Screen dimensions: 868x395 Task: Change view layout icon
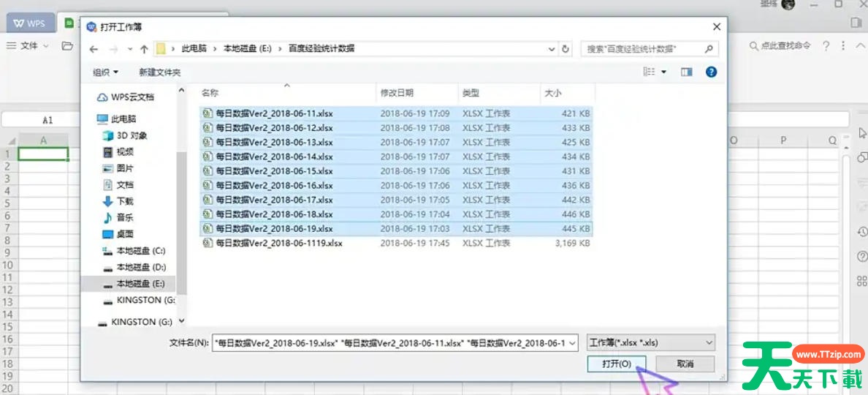(x=649, y=72)
